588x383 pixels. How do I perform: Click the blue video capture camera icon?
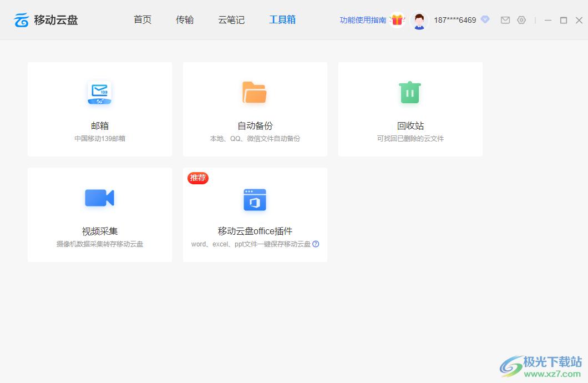pyautogui.click(x=99, y=198)
